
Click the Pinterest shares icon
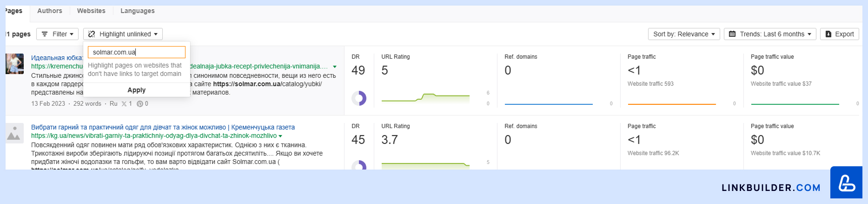(x=139, y=104)
